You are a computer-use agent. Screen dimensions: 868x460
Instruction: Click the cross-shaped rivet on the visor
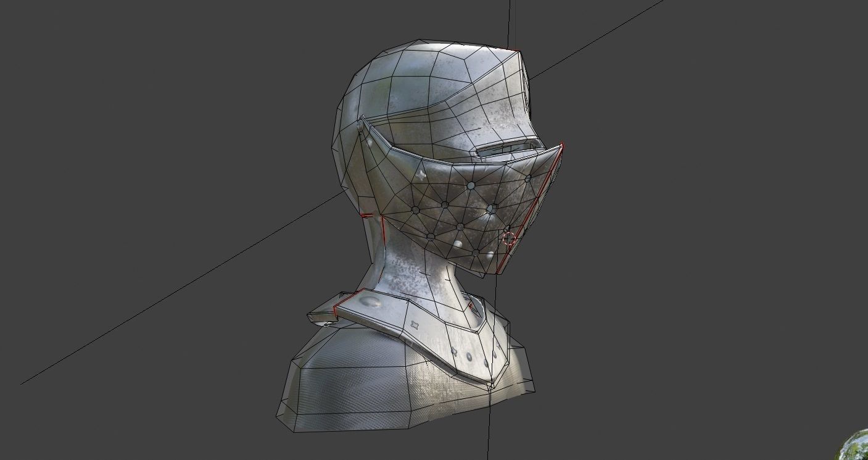[421, 175]
